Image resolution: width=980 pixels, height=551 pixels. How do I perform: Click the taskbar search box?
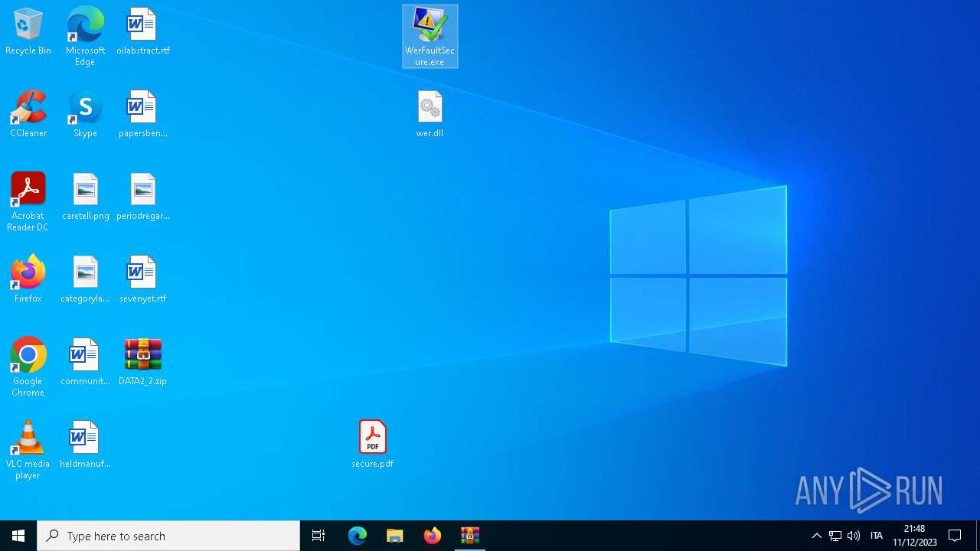point(168,536)
